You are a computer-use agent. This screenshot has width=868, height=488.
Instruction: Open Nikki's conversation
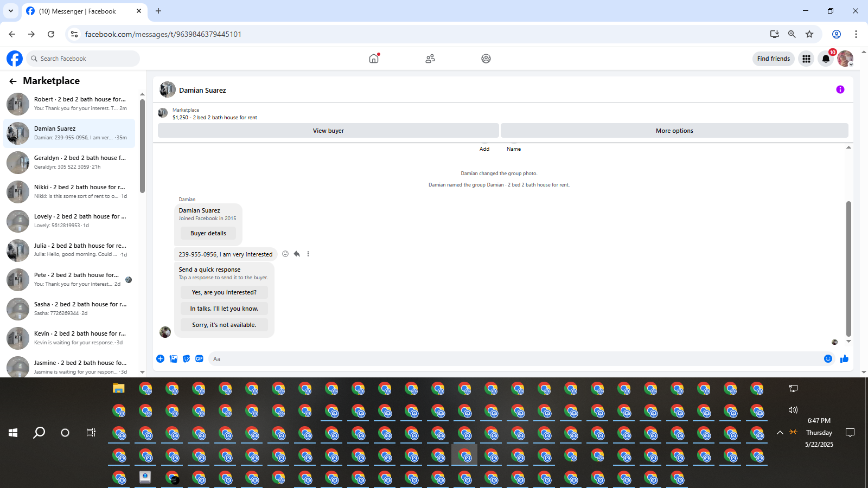pos(69,192)
